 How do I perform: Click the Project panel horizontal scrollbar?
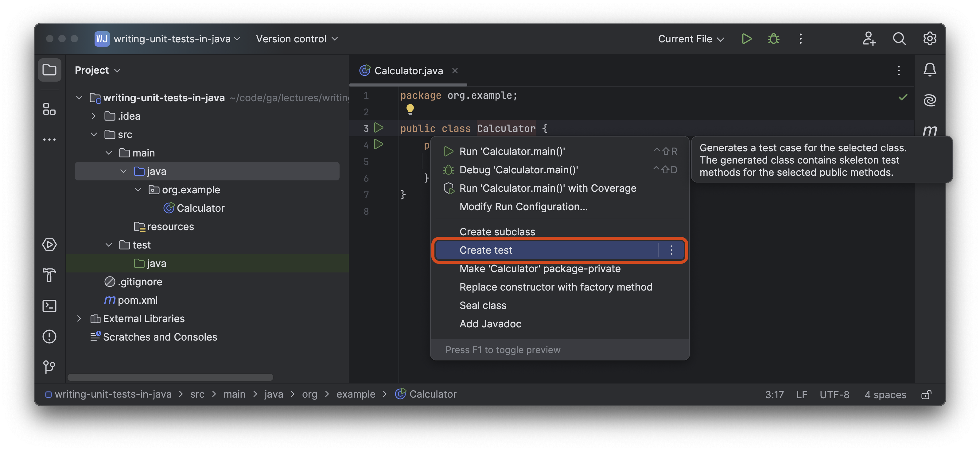(x=170, y=377)
